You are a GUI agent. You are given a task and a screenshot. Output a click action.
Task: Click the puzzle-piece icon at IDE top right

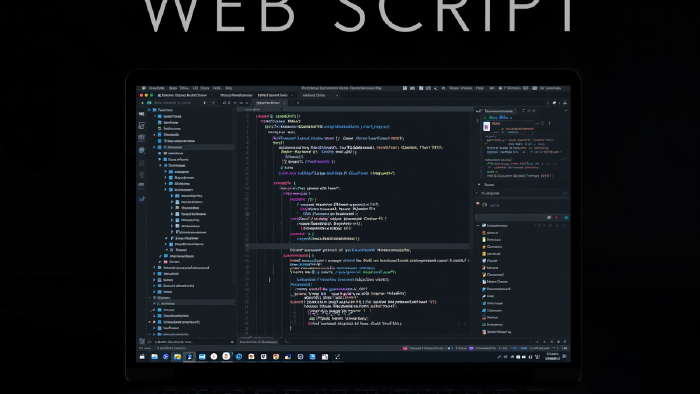click(x=554, y=103)
